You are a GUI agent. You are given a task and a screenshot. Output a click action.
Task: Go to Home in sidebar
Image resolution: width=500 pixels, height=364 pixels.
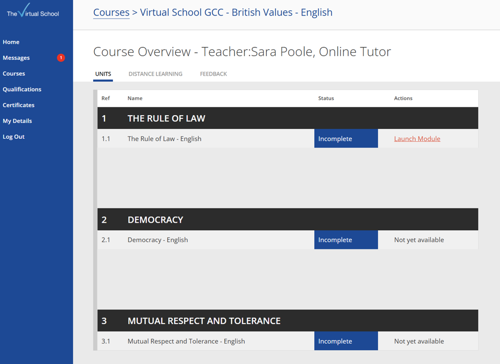click(x=11, y=42)
